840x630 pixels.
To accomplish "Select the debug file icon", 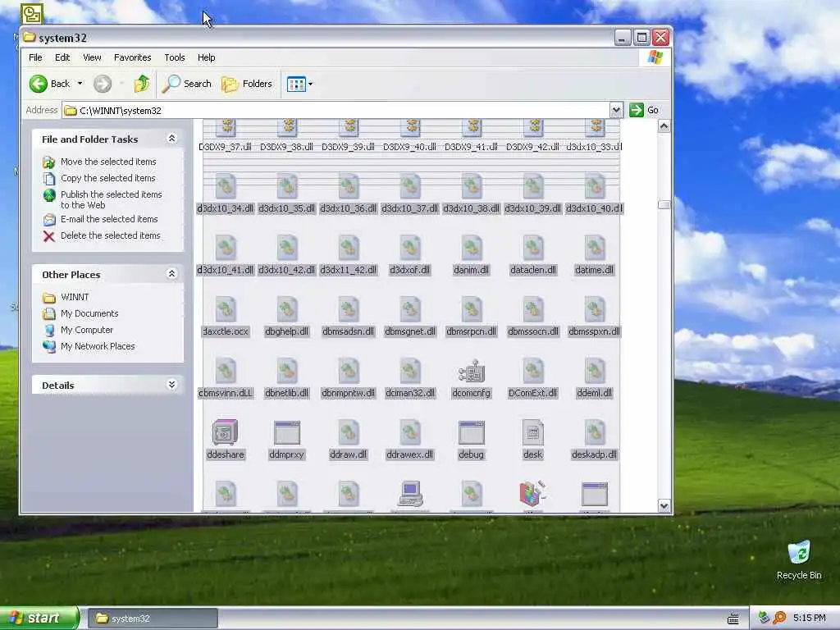I will coord(472,432).
